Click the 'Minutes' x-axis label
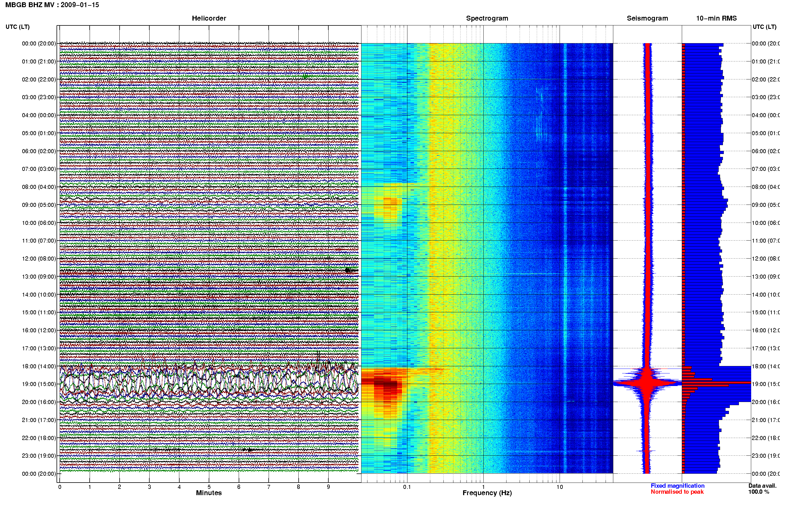 coord(209,493)
